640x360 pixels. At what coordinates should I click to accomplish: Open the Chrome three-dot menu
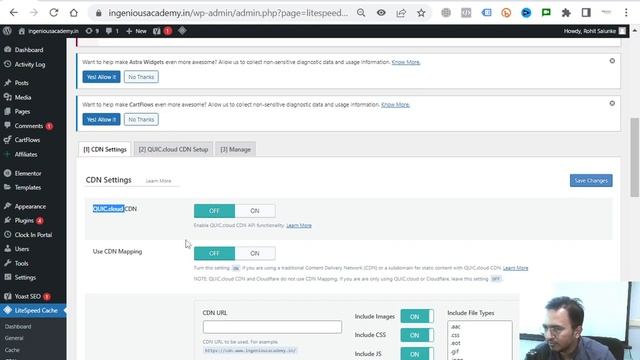click(x=626, y=13)
